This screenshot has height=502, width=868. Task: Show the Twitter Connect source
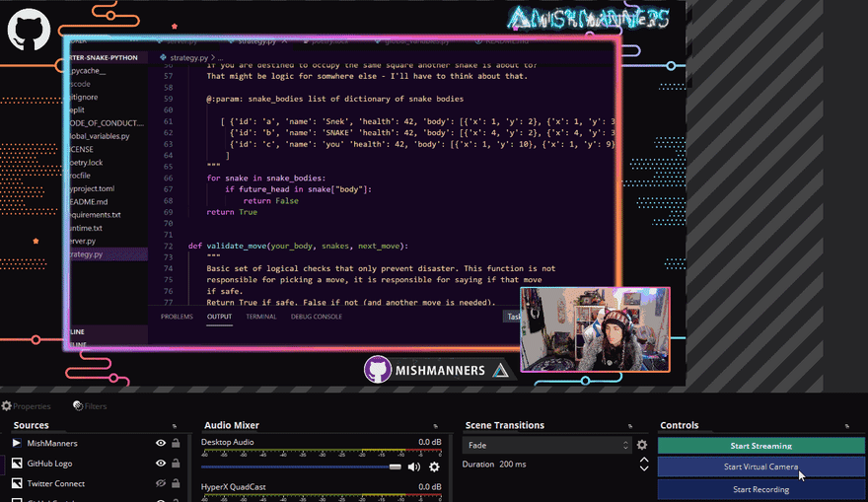click(161, 483)
